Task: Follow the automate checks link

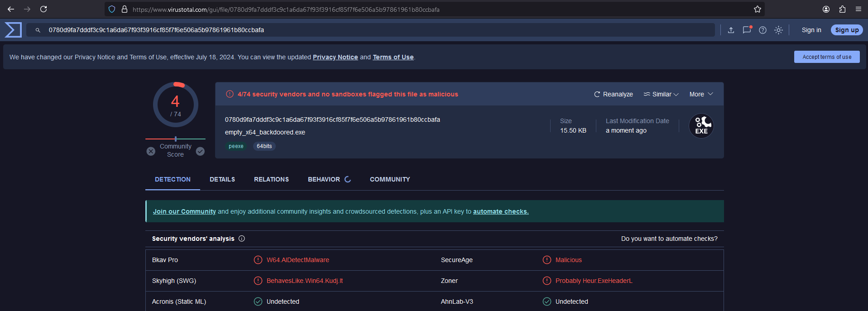Action: coord(501,211)
